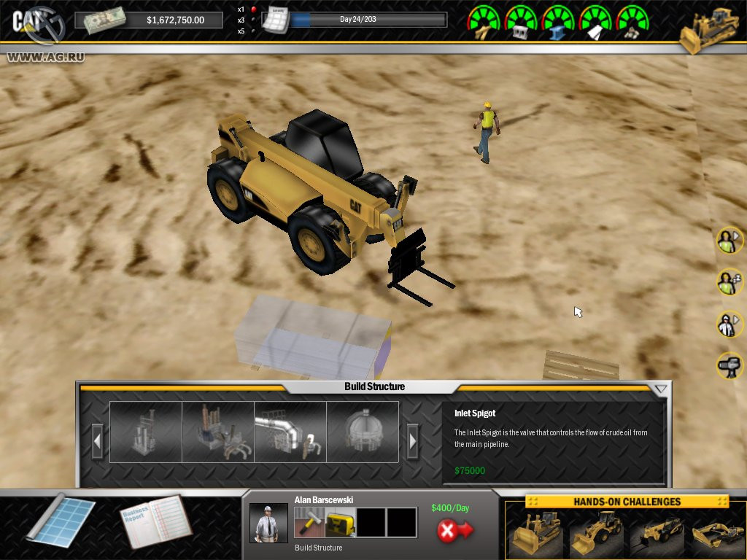This screenshot has width=747, height=560.
Task: Start the telehandler hands-on challenge
Action: coord(657,532)
